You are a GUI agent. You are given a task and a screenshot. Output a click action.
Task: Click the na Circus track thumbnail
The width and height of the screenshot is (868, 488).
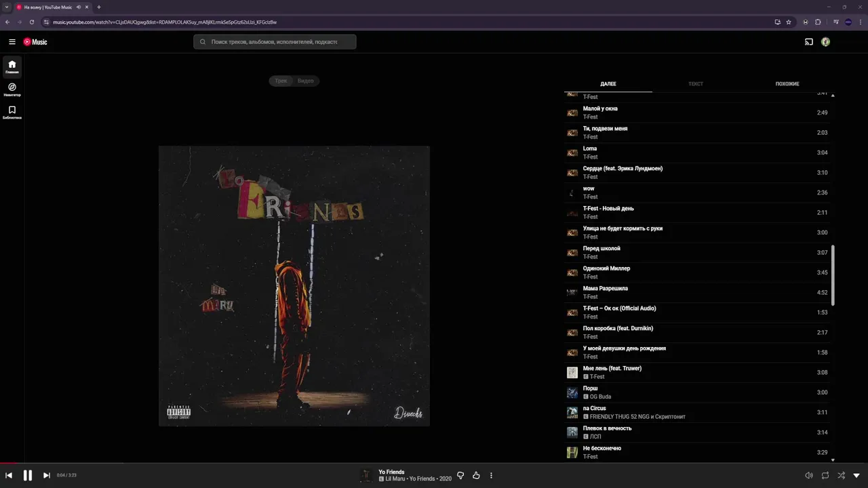click(x=572, y=412)
